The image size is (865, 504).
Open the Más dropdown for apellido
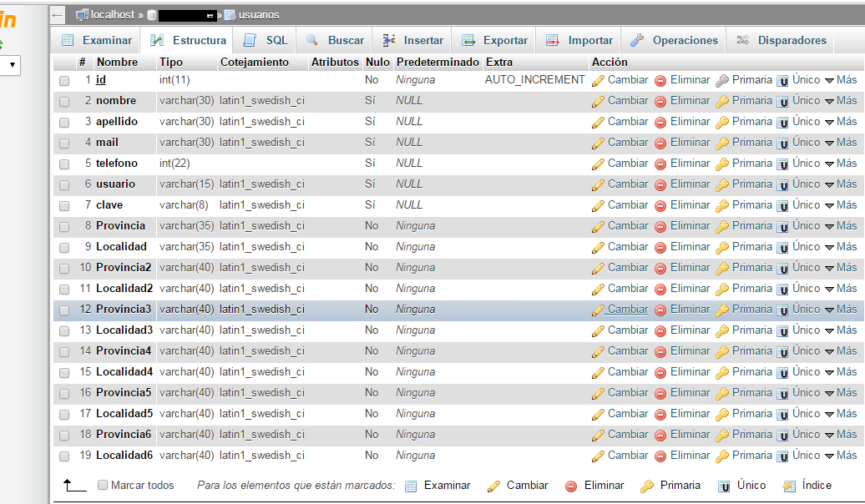tap(842, 122)
